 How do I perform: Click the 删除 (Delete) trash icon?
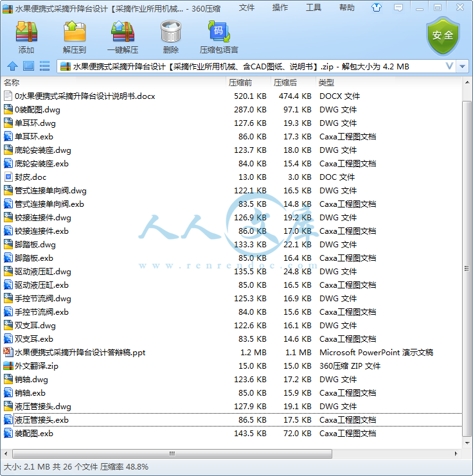point(171,31)
